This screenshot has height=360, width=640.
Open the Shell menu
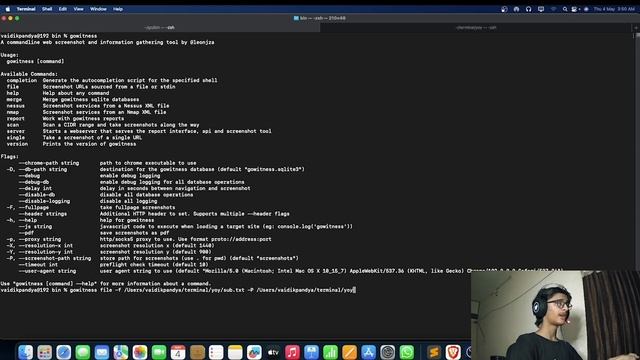tap(47, 9)
